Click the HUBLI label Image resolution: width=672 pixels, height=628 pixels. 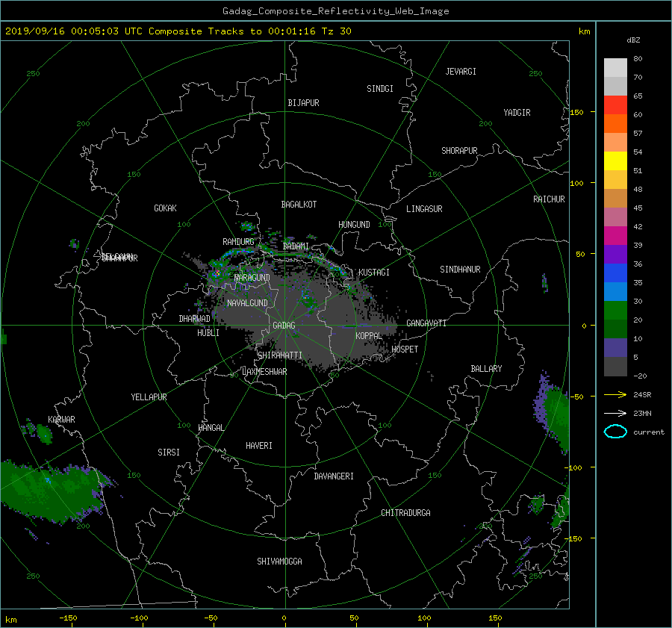point(208,333)
